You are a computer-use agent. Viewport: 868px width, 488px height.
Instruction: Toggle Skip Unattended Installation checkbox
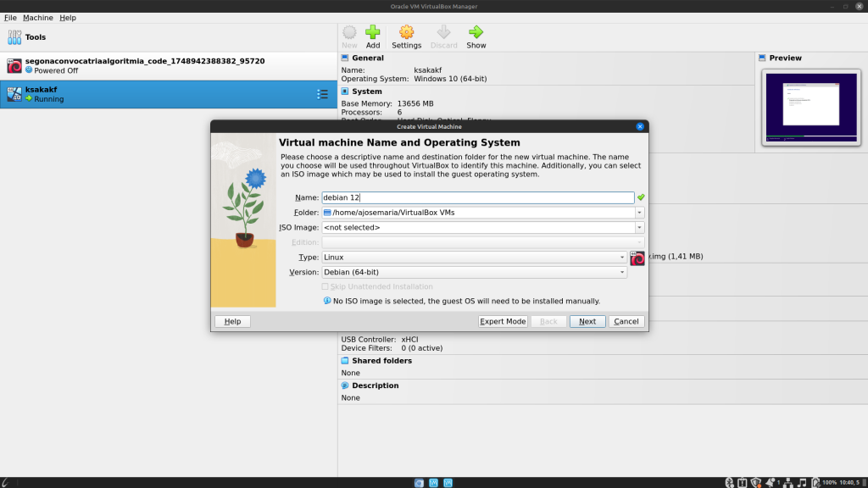pyautogui.click(x=325, y=286)
